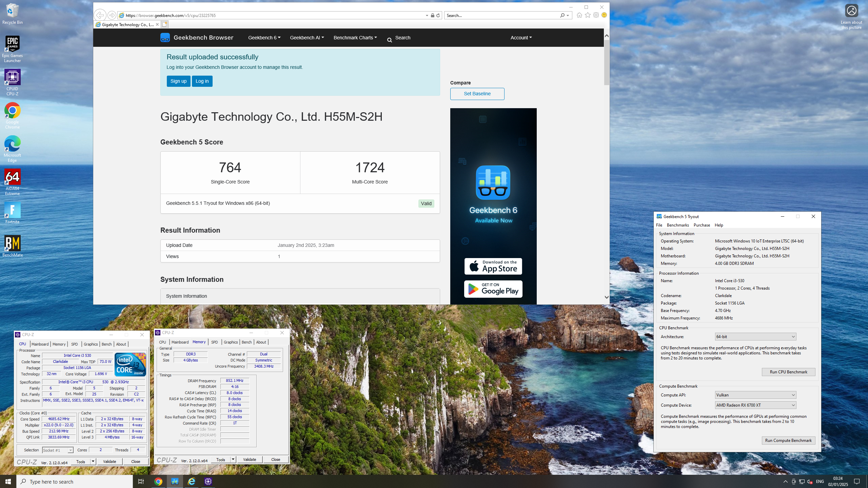Image resolution: width=868 pixels, height=488 pixels.
Task: Click the Geekbench Browser logo
Action: (x=197, y=38)
